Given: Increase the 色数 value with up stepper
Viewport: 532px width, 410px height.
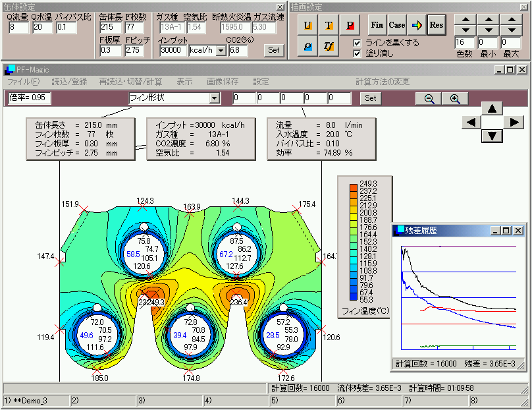Looking at the screenshot, I should 465,19.
